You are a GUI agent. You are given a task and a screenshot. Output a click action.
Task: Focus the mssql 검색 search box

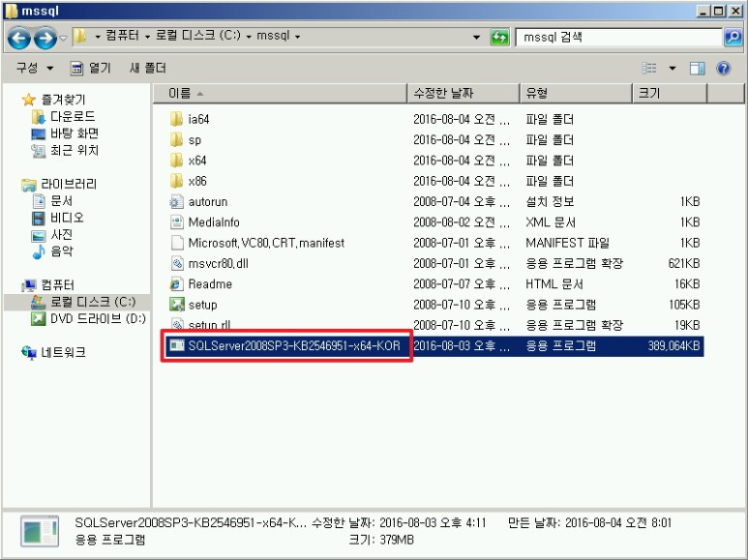coord(618,37)
